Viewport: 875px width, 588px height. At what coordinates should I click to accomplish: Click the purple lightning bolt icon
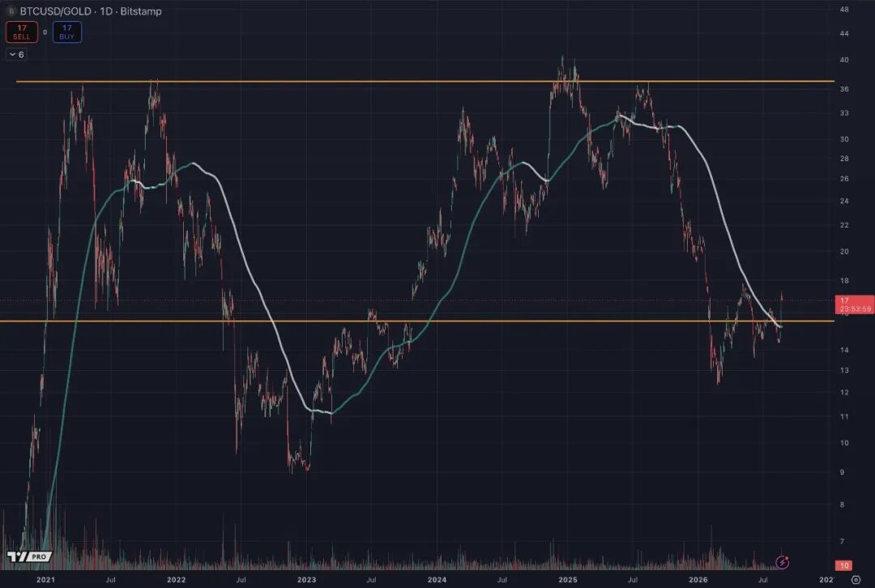coord(783,562)
